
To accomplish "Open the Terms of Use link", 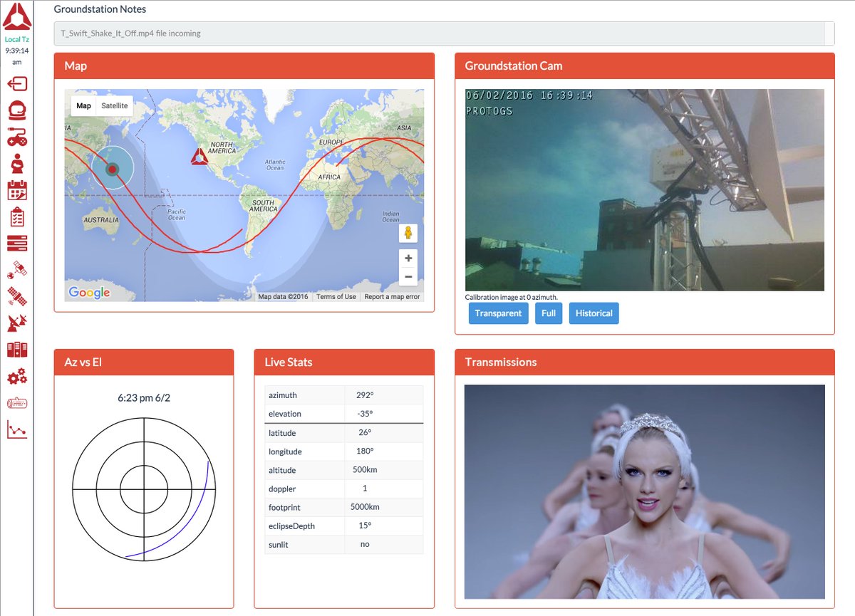I will [336, 297].
